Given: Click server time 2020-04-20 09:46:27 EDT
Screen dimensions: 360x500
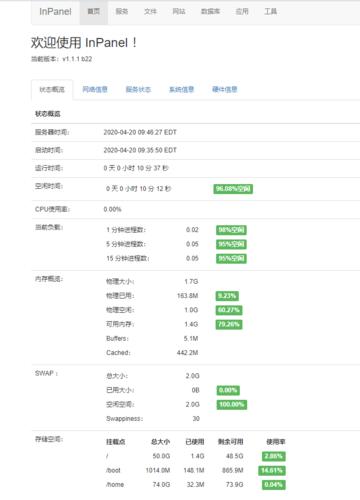Looking at the screenshot, I should (140, 132).
